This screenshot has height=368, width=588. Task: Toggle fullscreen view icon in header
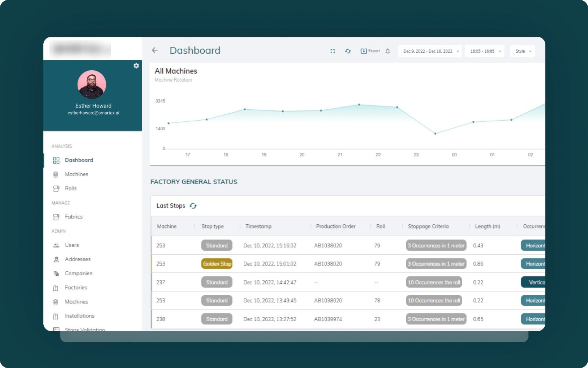pos(333,51)
